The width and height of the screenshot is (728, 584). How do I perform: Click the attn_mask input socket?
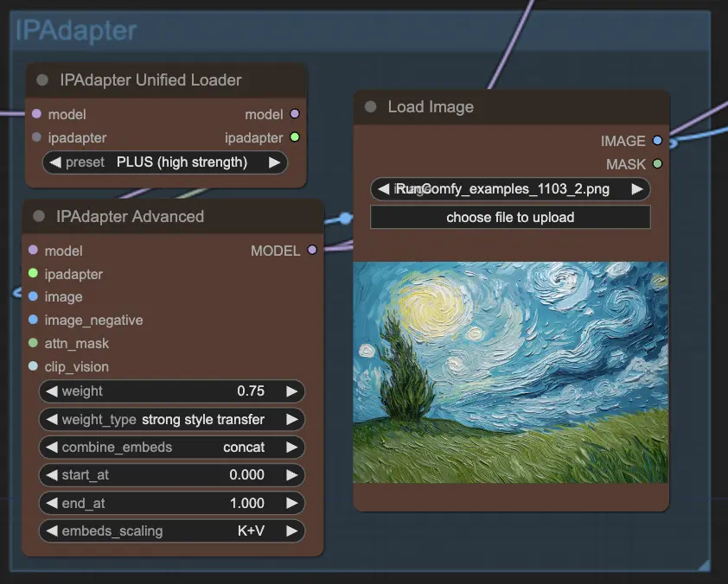point(33,343)
